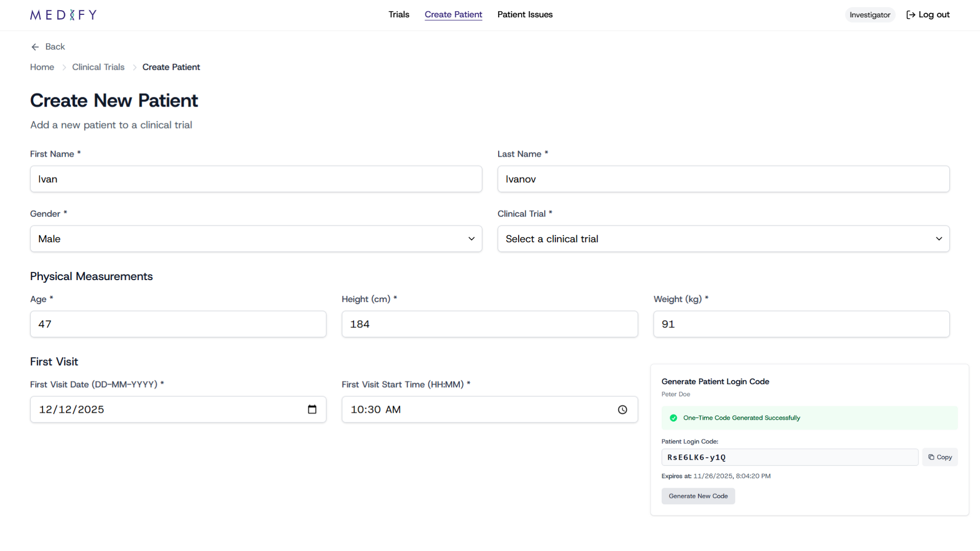Open the calendar date picker icon

312,410
